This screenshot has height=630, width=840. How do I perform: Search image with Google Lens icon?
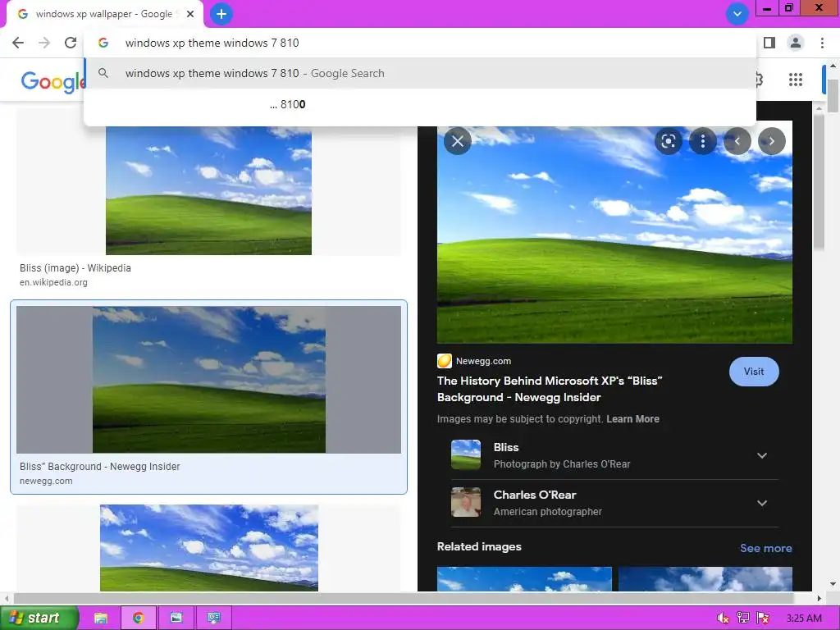[x=668, y=141]
